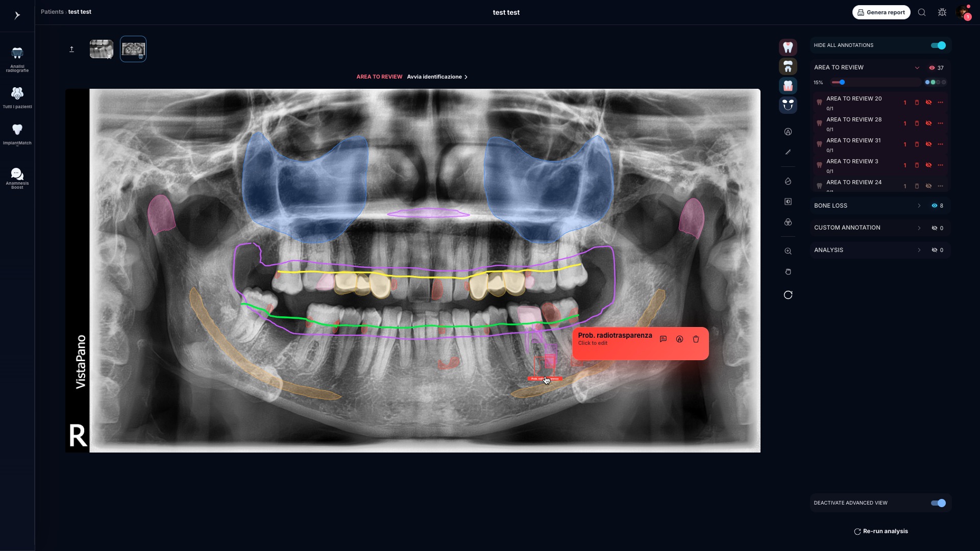Expand the left sidebar with the arrow
Viewport: 980px width, 551px height.
coord(17,15)
